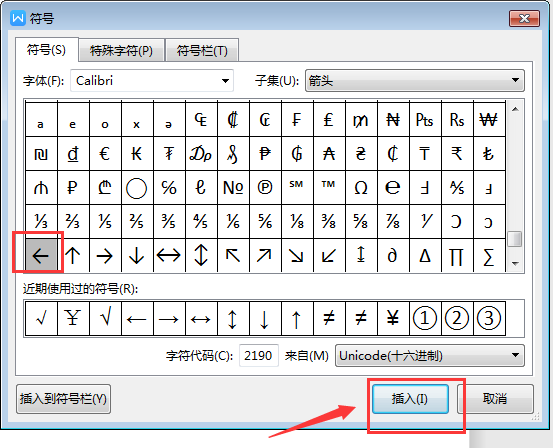Select the Euro sign symbol
Screen dimensions: 553x448
tap(105, 153)
